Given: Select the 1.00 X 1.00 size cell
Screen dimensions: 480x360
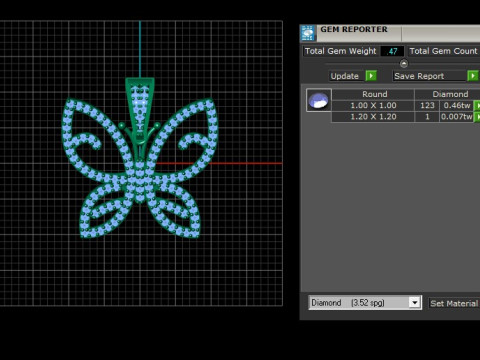Looking at the screenshot, I should tap(373, 106).
